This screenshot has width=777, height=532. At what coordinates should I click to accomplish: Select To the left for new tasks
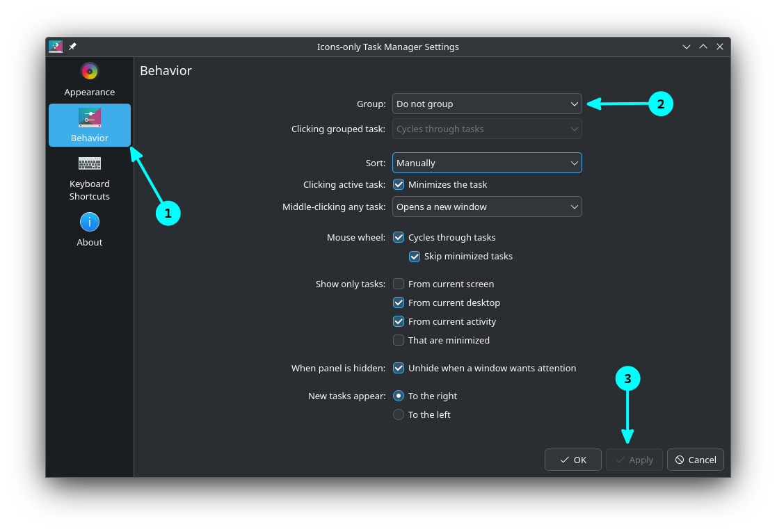click(399, 414)
